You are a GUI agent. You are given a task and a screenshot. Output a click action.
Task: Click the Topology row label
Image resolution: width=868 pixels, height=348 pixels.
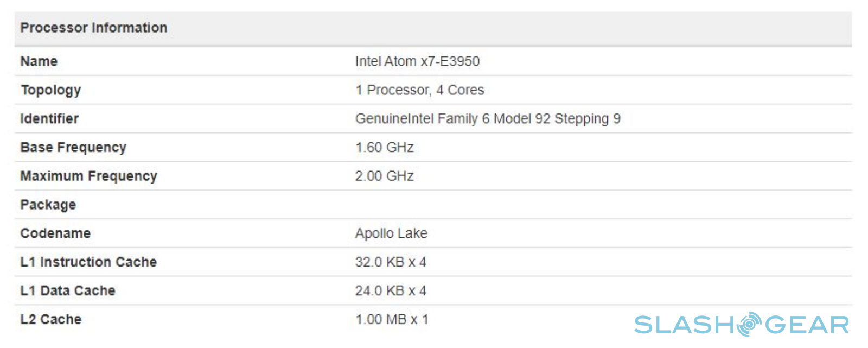tap(50, 90)
